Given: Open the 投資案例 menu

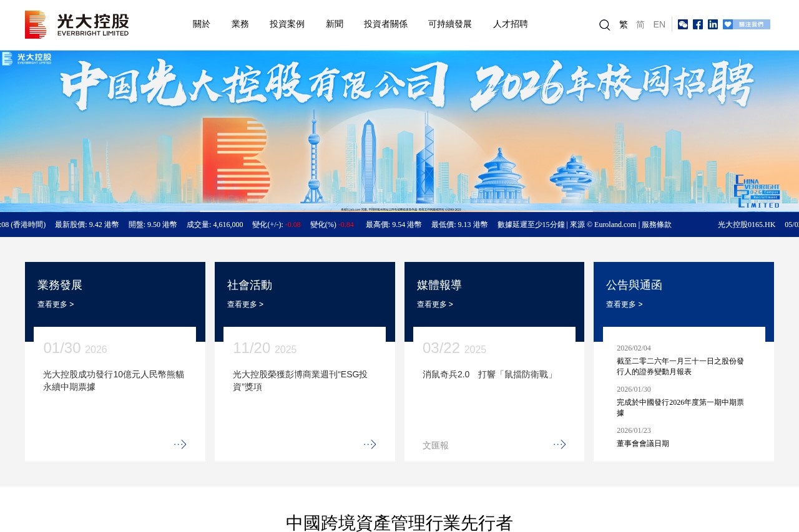Looking at the screenshot, I should pyautogui.click(x=287, y=24).
